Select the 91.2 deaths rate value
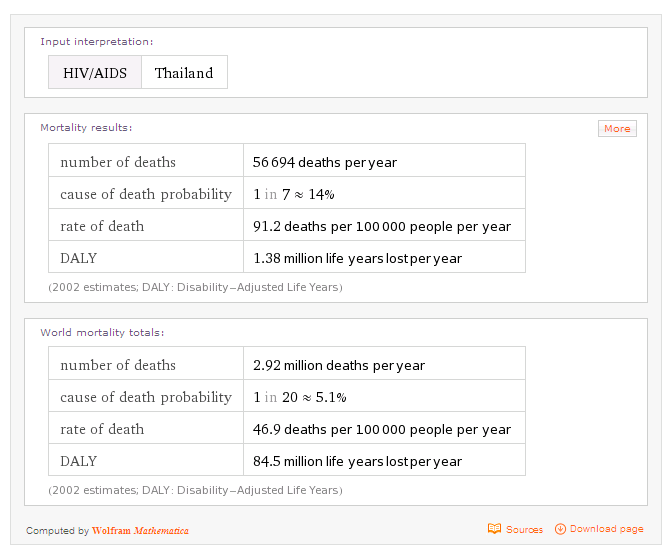This screenshot has width=672, height=558. (382, 226)
